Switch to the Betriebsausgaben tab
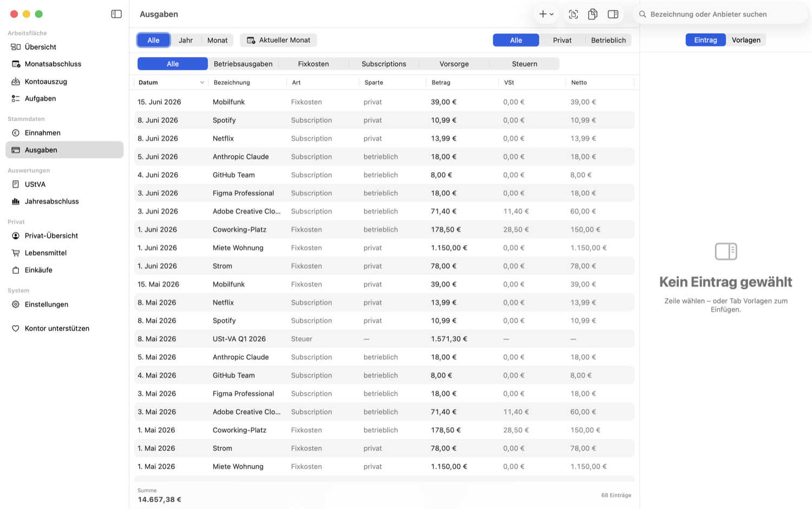Image resolution: width=812 pixels, height=509 pixels. point(243,64)
